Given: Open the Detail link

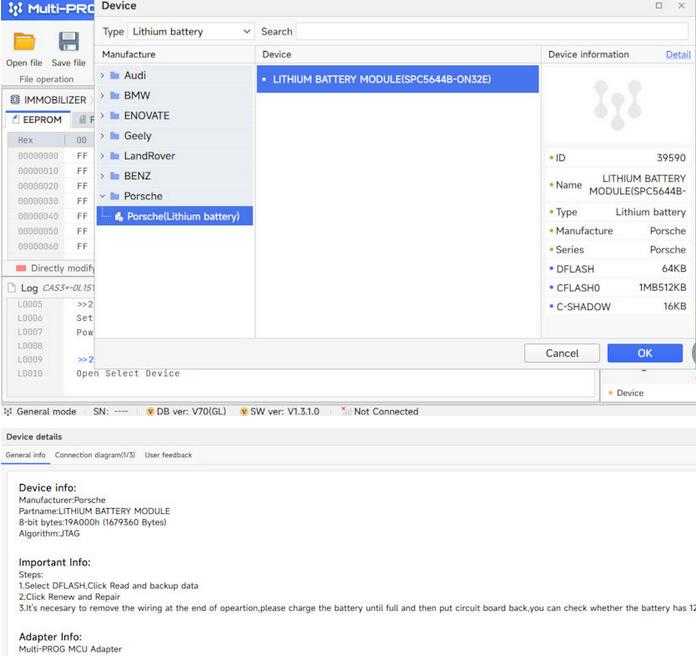Looking at the screenshot, I should click(677, 54).
